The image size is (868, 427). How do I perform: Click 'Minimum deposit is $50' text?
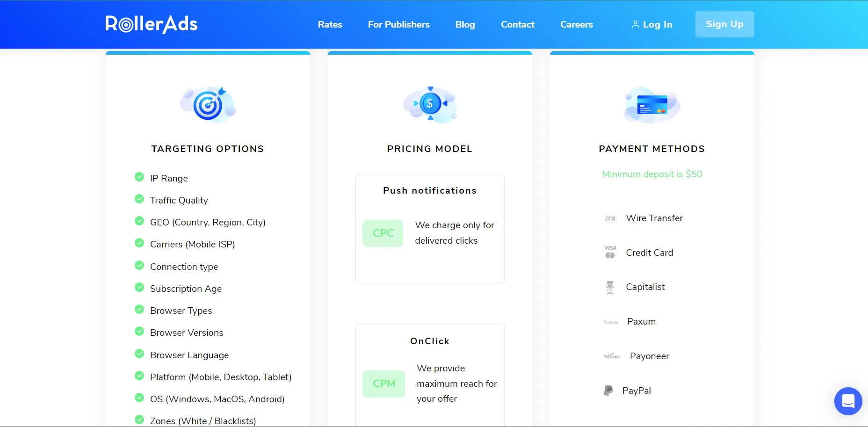(652, 174)
